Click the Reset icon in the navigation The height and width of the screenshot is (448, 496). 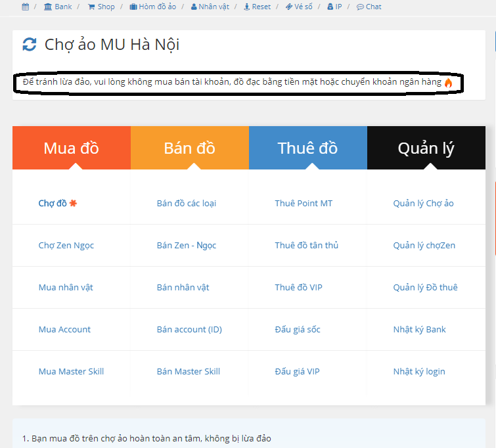[x=247, y=7]
